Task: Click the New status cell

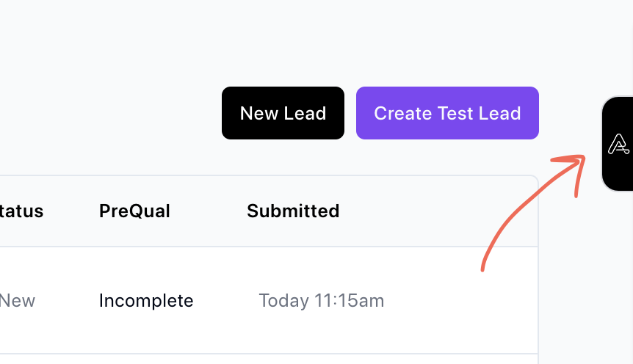Action: [17, 301]
